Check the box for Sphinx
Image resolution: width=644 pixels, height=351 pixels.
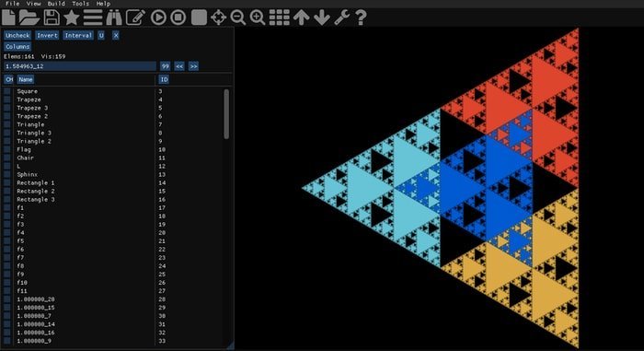[x=7, y=174]
